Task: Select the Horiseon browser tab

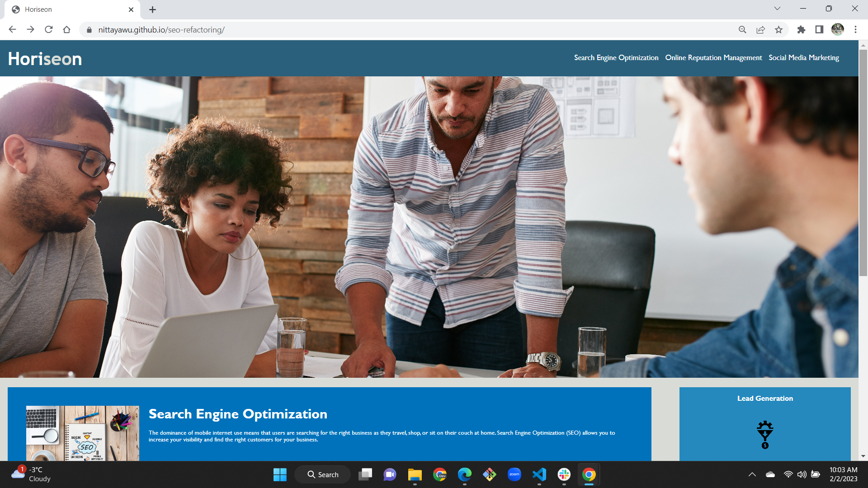Action: coord(68,9)
